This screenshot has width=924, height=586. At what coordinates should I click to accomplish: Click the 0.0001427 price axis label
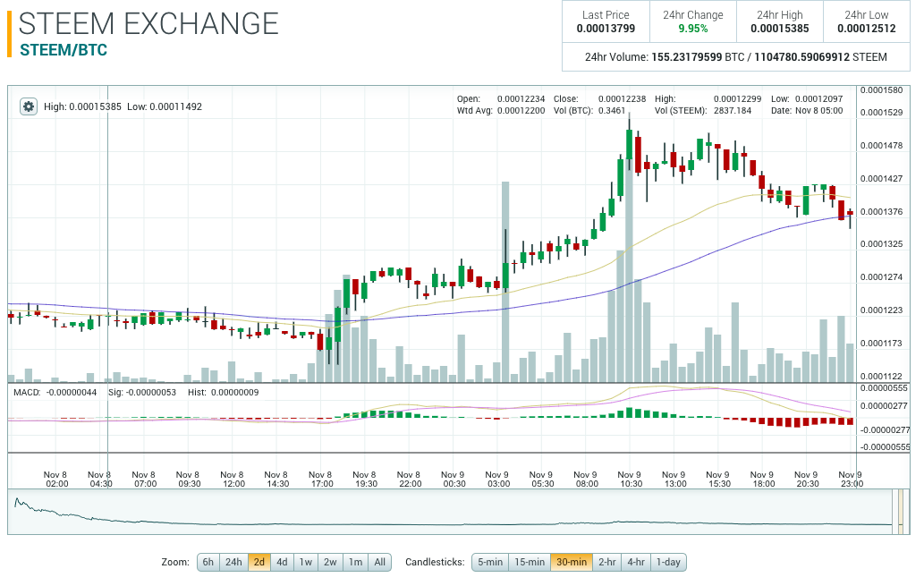tap(881, 178)
